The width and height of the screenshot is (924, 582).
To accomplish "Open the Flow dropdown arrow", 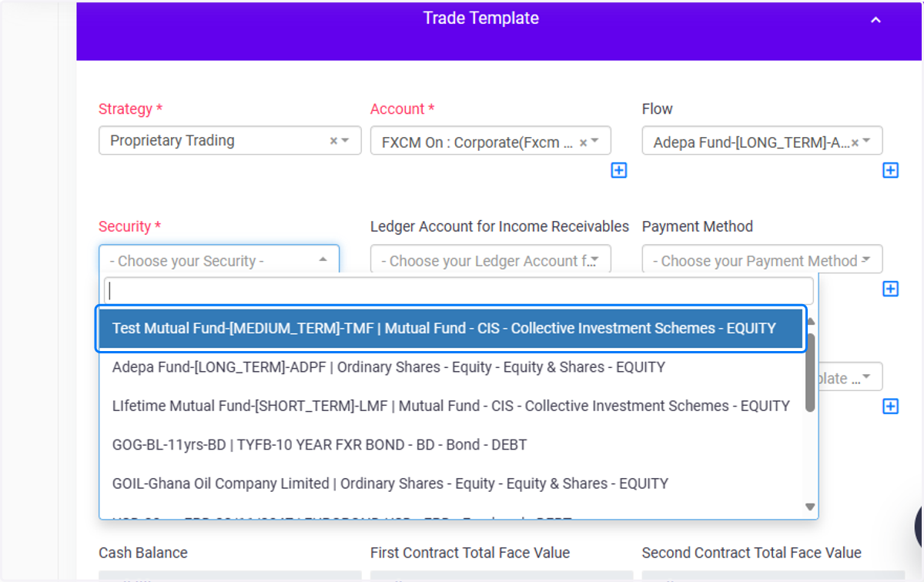I will point(867,142).
